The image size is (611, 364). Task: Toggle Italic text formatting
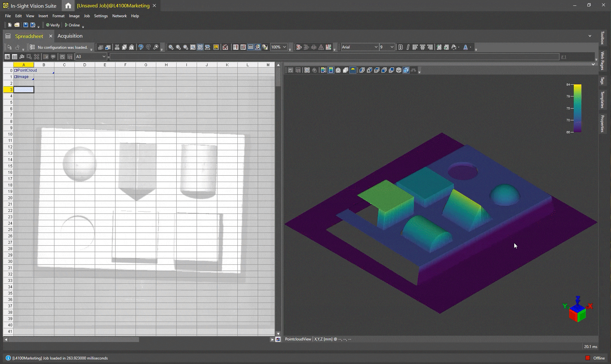408,47
